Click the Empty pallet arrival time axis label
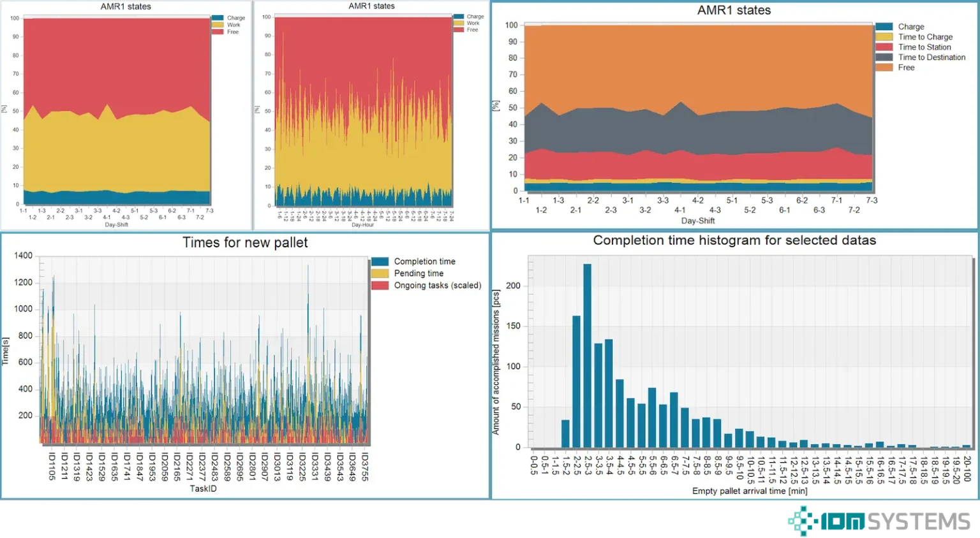Viewport: 980px width, 538px height. click(749, 491)
